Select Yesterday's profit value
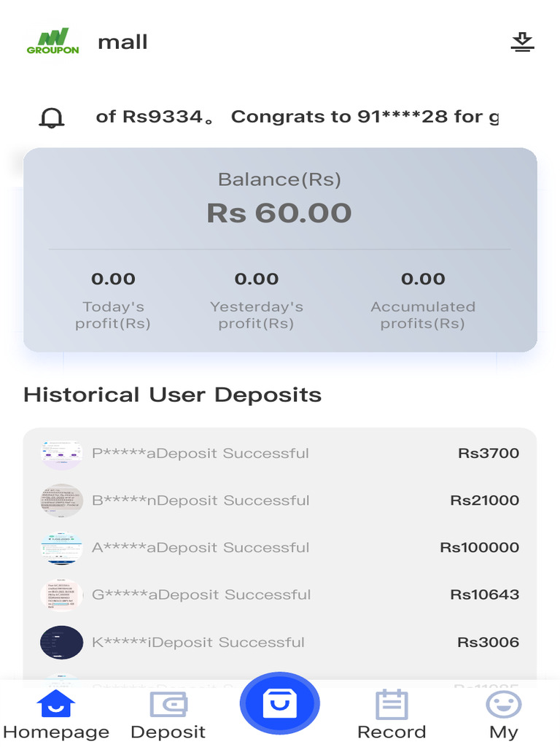The width and height of the screenshot is (560, 747). 257,279
